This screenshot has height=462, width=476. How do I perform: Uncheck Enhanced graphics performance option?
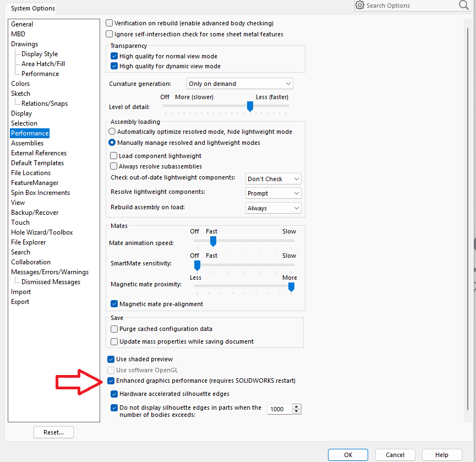(x=111, y=381)
